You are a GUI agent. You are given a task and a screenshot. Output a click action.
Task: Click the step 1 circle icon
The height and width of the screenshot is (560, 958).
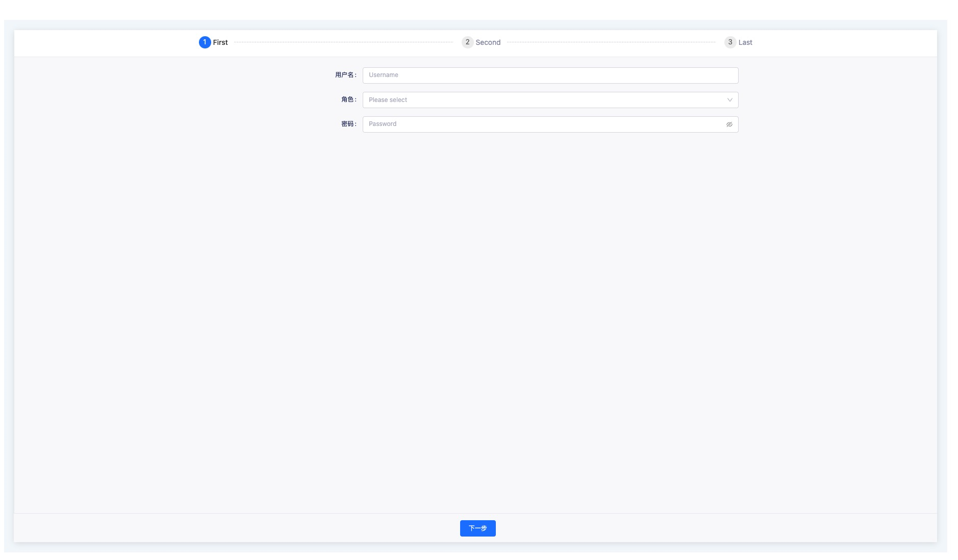pyautogui.click(x=205, y=42)
